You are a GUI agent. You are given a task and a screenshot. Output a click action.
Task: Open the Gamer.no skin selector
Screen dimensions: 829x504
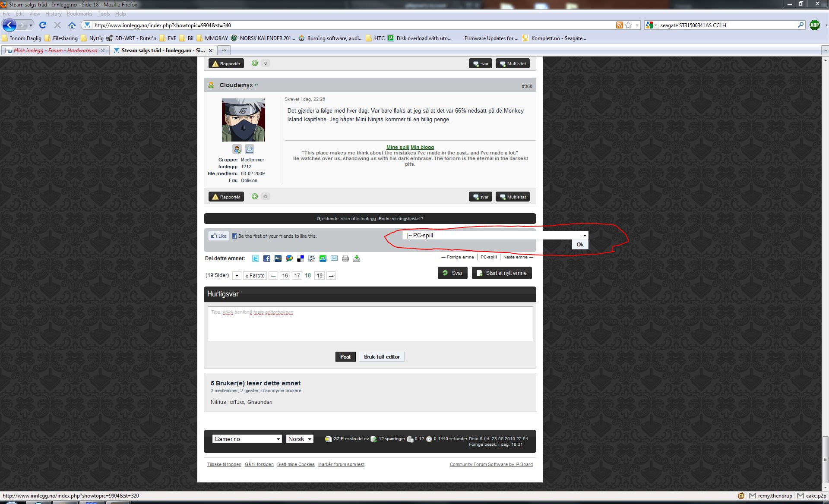tap(247, 439)
